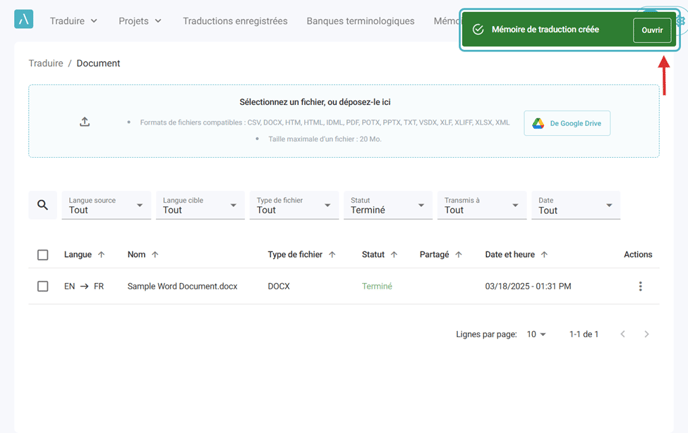Click the De Google Drive button
This screenshot has height=433, width=688.
(x=567, y=123)
